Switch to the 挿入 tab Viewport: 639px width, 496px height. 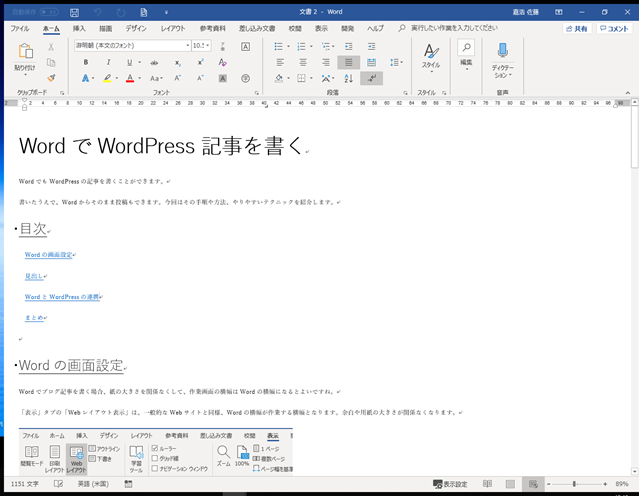tap(79, 29)
